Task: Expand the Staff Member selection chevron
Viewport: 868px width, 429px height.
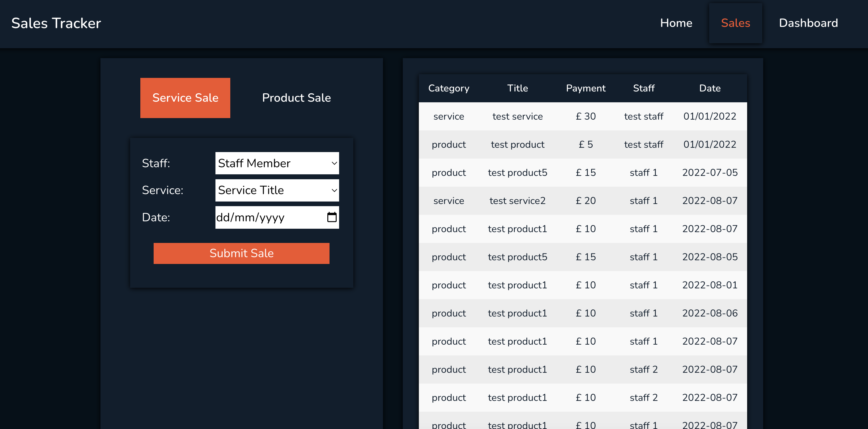Action: (333, 163)
